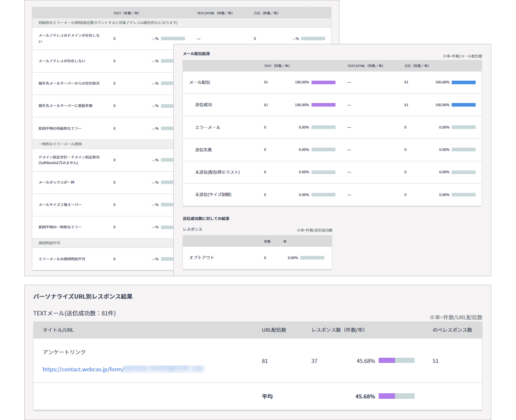Click the レスポンス subheading
Image resolution: width=516 pixels, height=420 pixels.
point(193,229)
